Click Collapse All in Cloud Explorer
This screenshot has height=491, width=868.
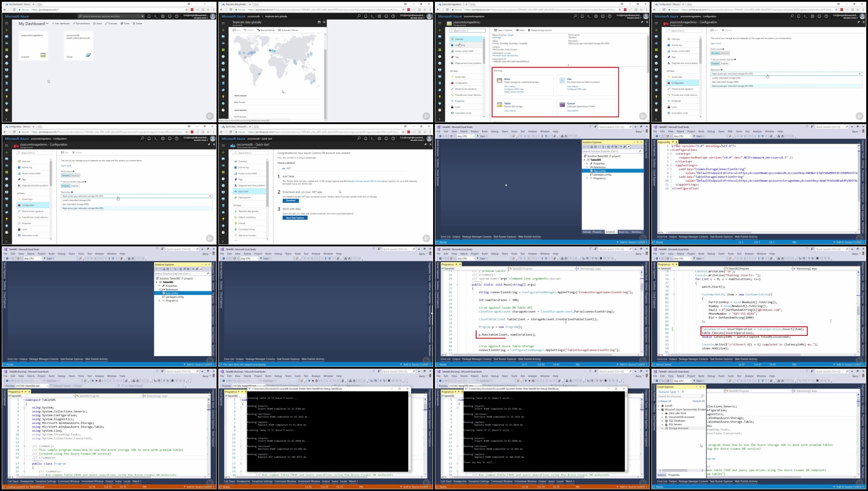[x=665, y=401]
